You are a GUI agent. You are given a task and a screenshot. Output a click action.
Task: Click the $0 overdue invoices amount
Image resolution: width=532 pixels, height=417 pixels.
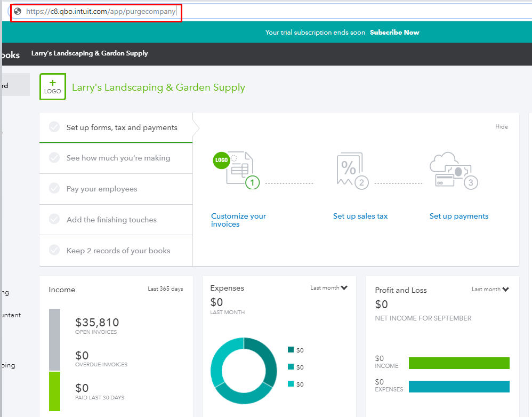pos(82,355)
